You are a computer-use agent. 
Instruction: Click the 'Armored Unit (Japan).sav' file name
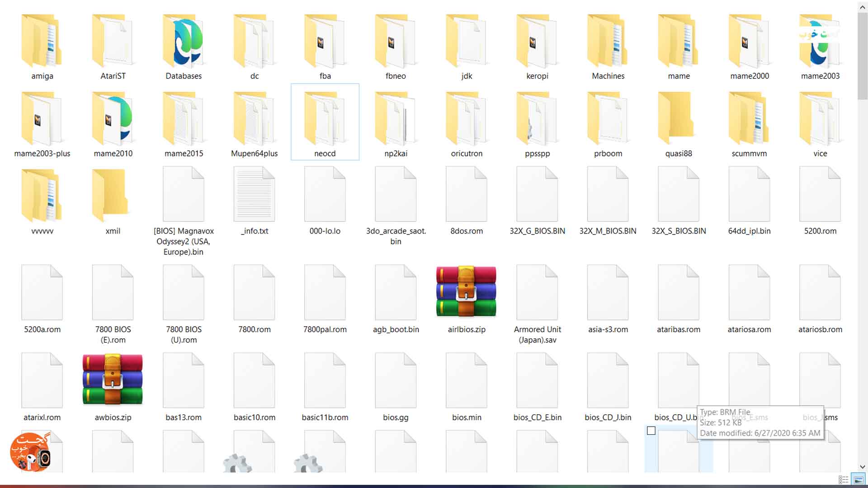[538, 335]
